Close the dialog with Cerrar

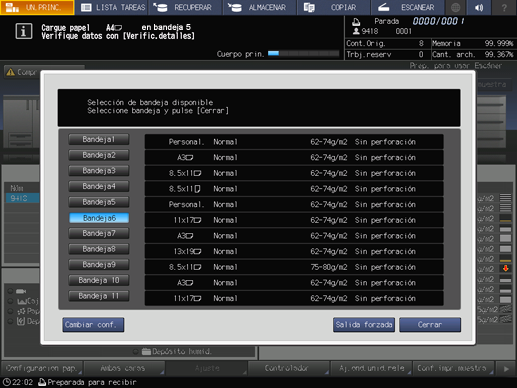pos(430,325)
